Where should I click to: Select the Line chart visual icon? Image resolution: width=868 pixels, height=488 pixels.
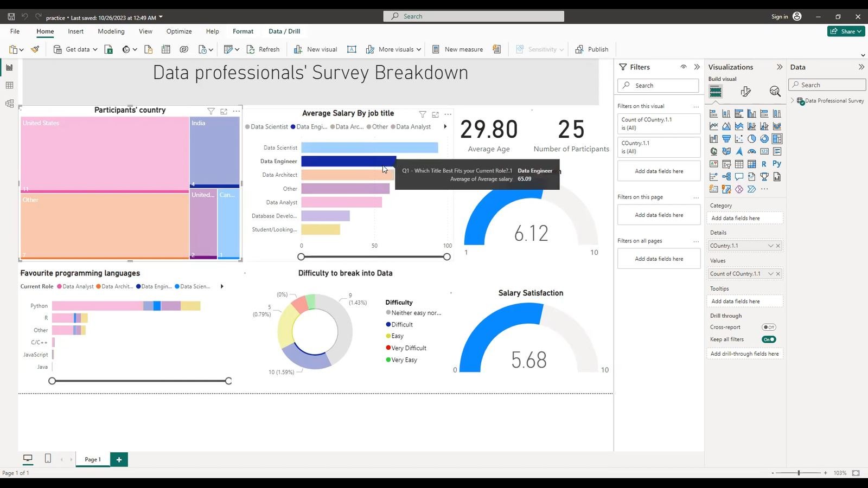coord(713,126)
